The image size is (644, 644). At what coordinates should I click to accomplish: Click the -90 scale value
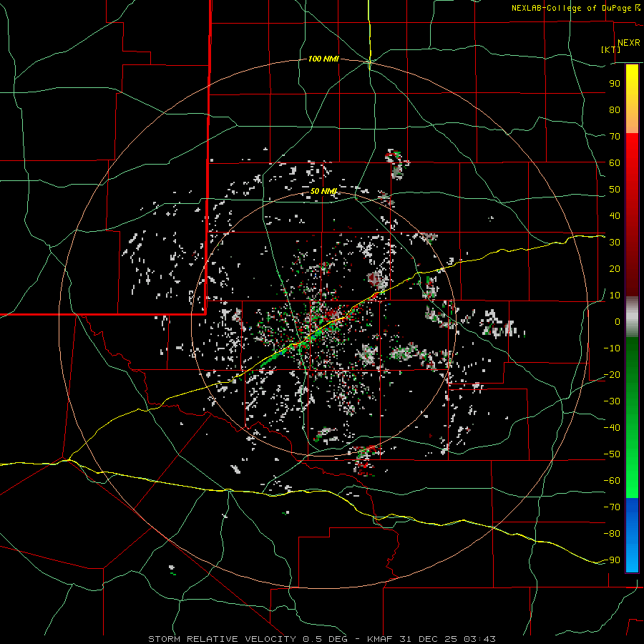click(612, 560)
